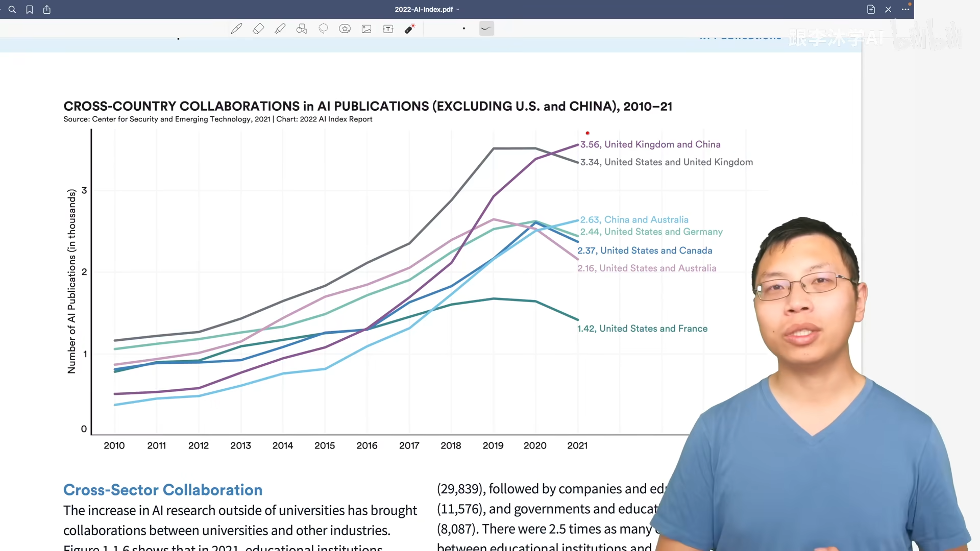Open the three-dot more options menu
The height and width of the screenshot is (551, 980).
coord(905,9)
